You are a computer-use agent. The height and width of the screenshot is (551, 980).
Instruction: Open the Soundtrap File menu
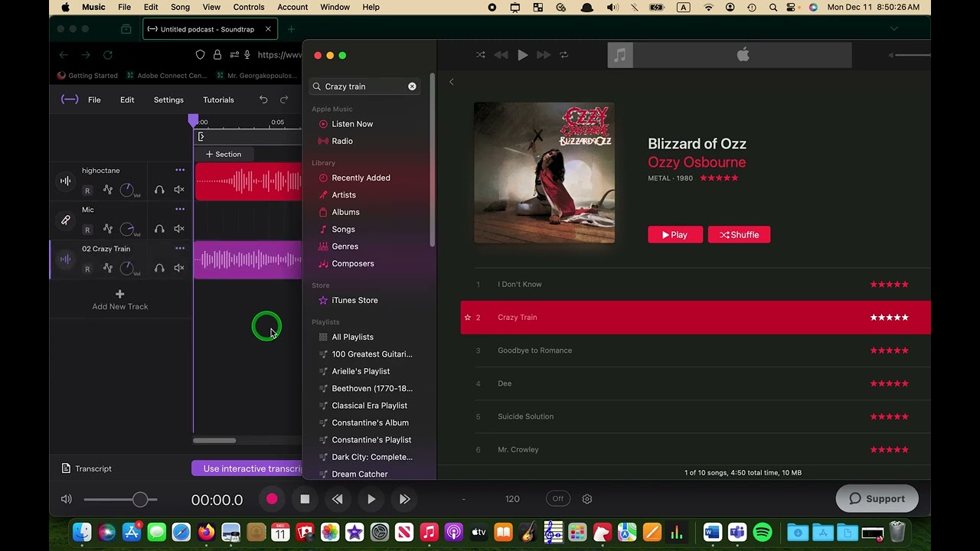[94, 100]
